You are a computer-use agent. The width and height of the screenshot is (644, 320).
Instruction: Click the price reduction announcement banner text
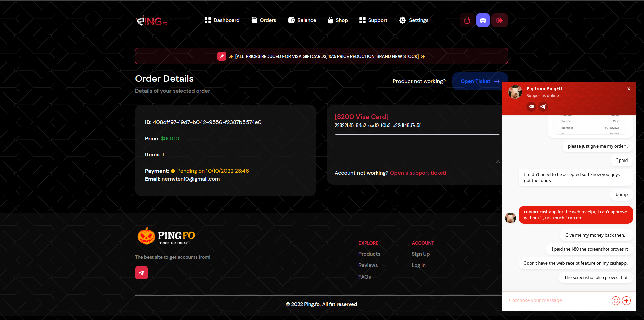coord(327,56)
